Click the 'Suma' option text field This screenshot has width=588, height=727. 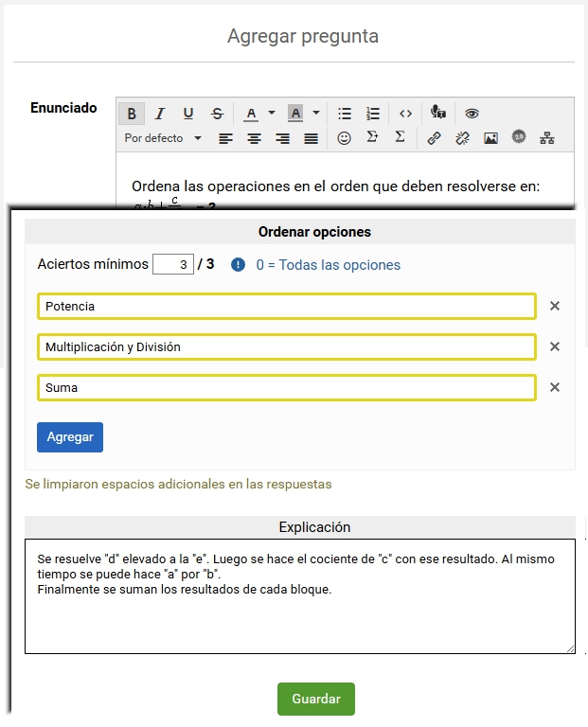coord(287,388)
